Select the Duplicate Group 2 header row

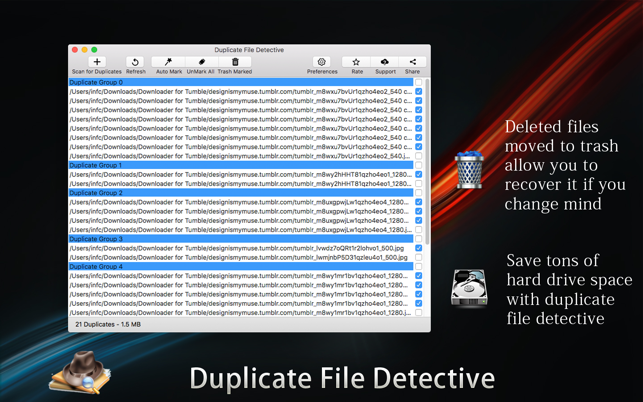coord(241,193)
